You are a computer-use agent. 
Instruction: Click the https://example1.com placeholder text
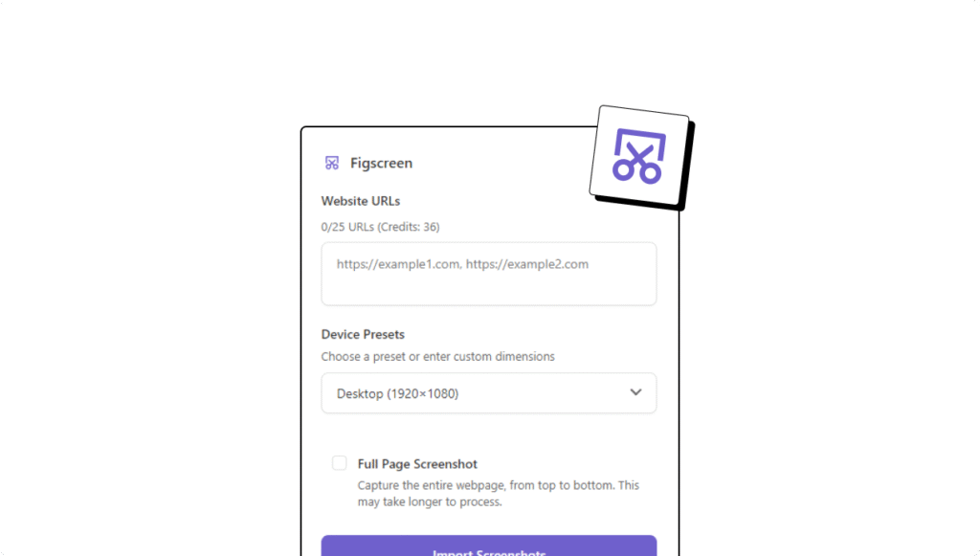point(399,264)
